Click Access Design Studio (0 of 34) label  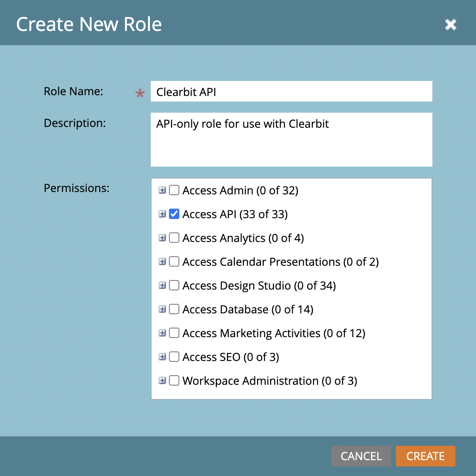259,286
